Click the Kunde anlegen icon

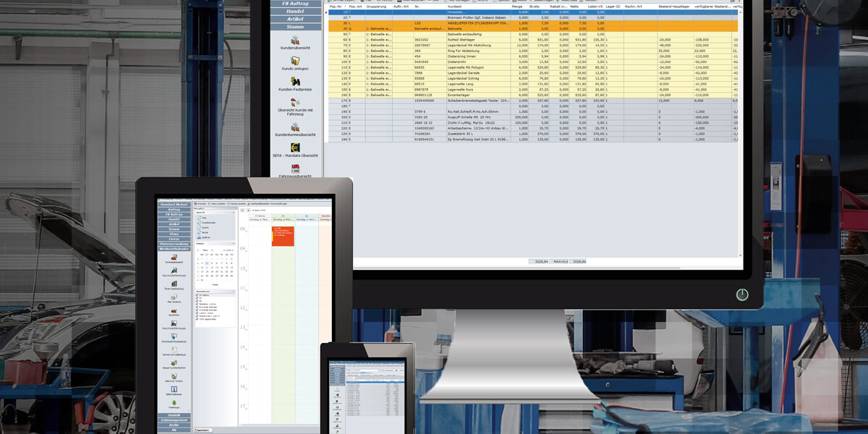tap(295, 61)
